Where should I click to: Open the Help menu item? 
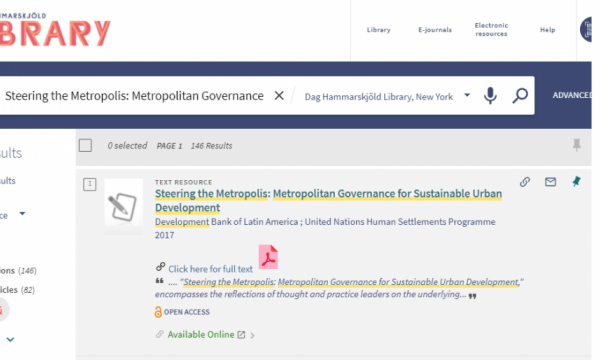point(548,30)
